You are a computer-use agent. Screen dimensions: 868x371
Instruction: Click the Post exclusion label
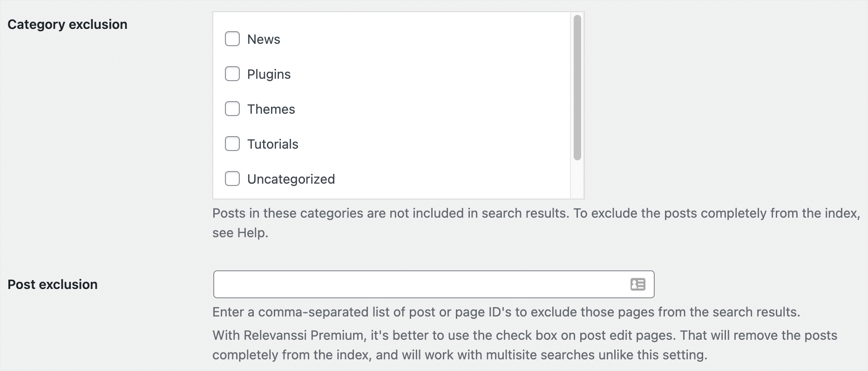[52, 284]
